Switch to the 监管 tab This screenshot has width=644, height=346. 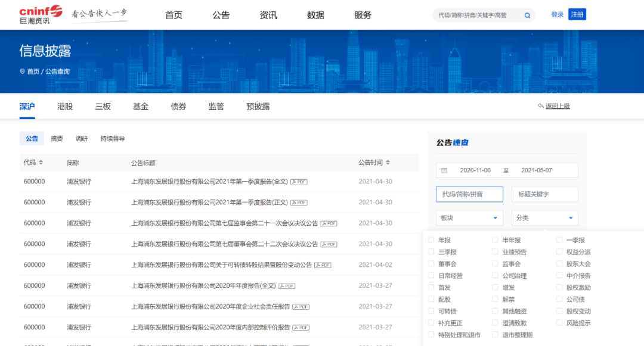(216, 107)
